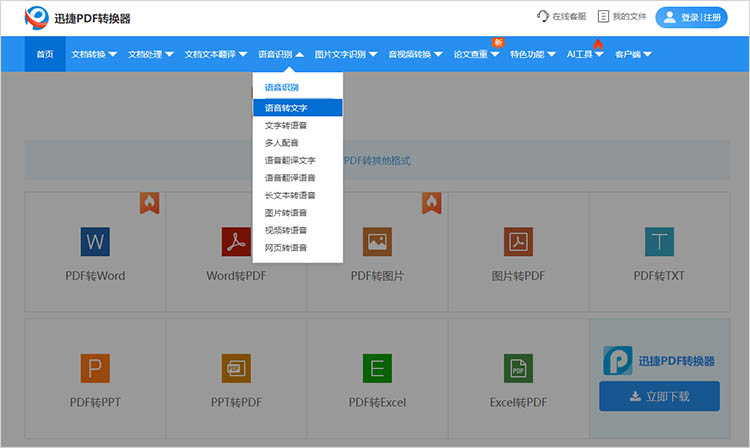Click the 迅捷PDF转换器 logo icon

[37, 18]
